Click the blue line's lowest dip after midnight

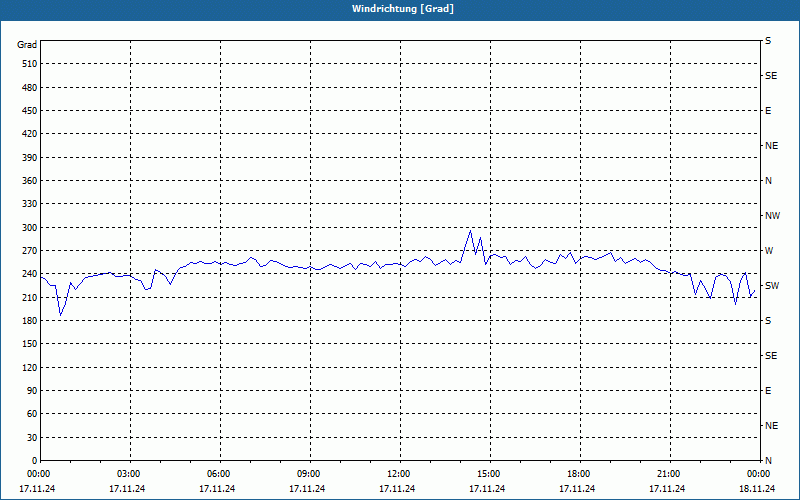60,315
